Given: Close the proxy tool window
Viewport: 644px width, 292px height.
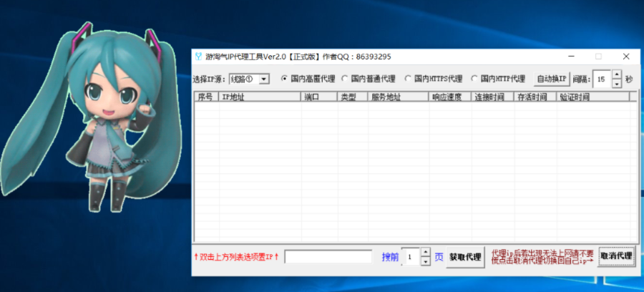Looking at the screenshot, I should coord(626,57).
